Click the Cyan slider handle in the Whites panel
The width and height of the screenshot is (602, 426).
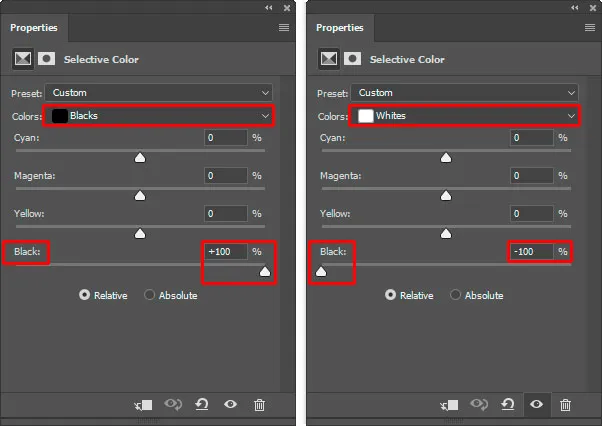click(446, 158)
